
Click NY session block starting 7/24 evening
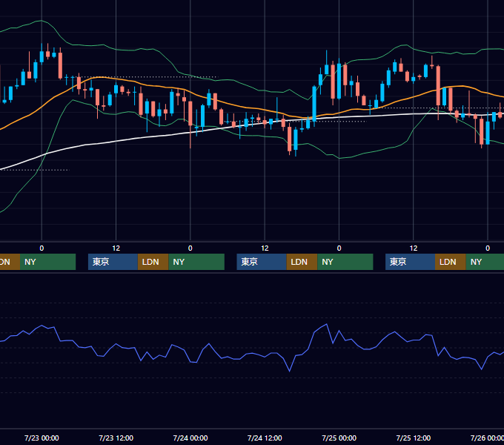[345, 262]
